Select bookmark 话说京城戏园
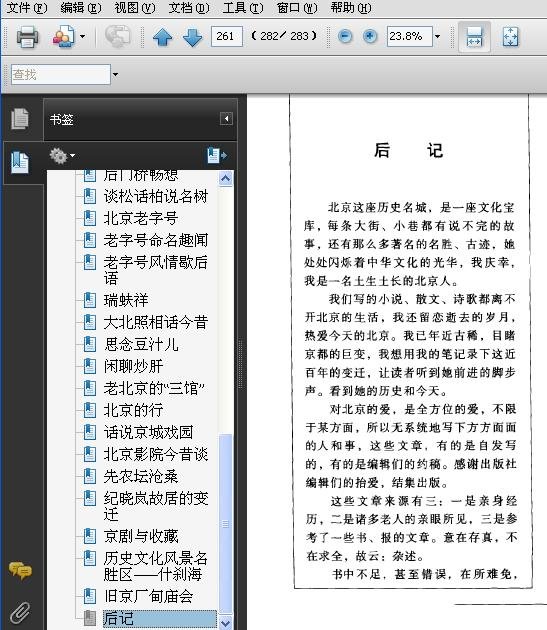The width and height of the screenshot is (547, 630). pos(148,432)
